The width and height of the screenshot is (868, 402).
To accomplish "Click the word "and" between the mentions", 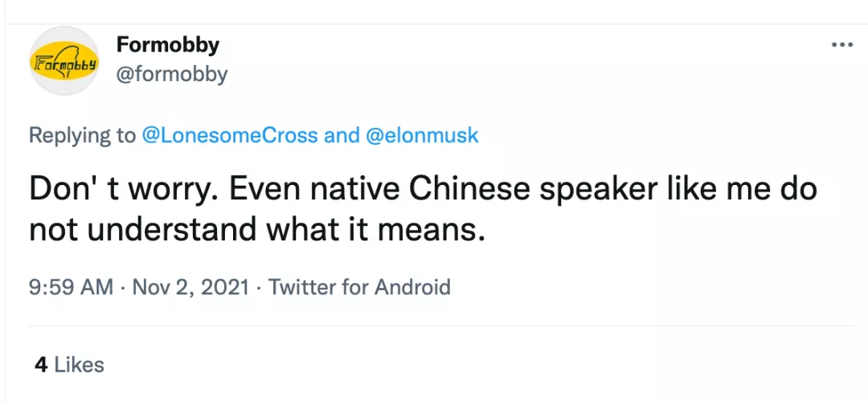I will pos(341,135).
